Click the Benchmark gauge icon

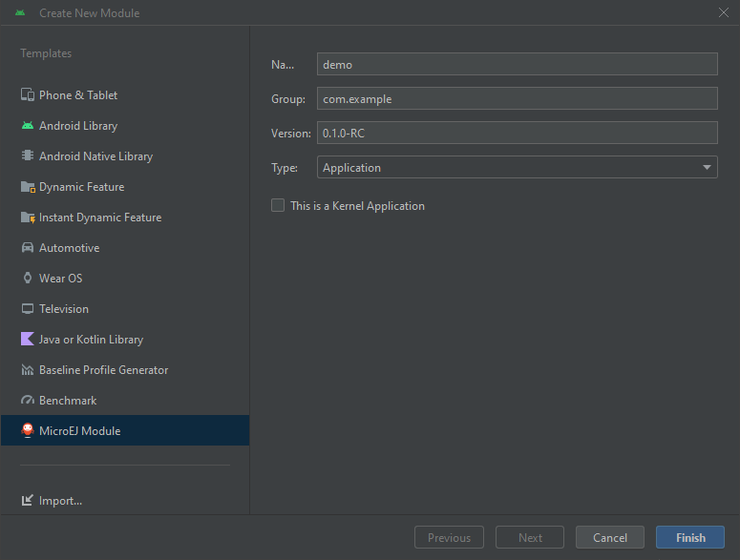tap(28, 401)
